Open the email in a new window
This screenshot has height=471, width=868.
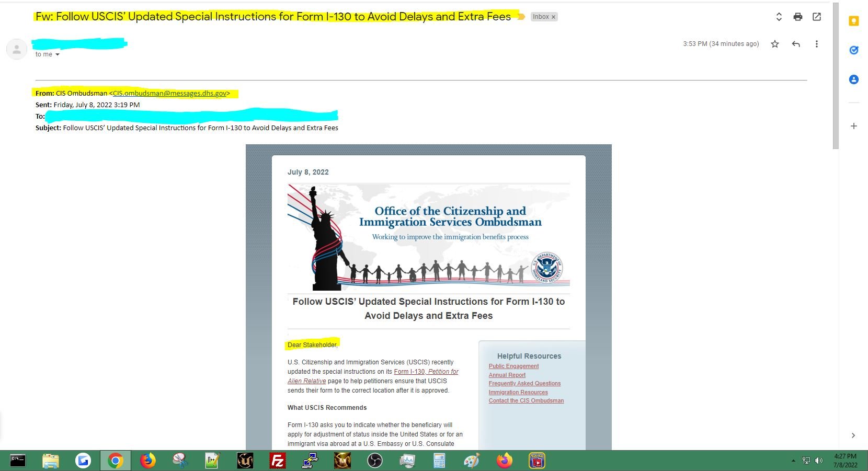817,17
